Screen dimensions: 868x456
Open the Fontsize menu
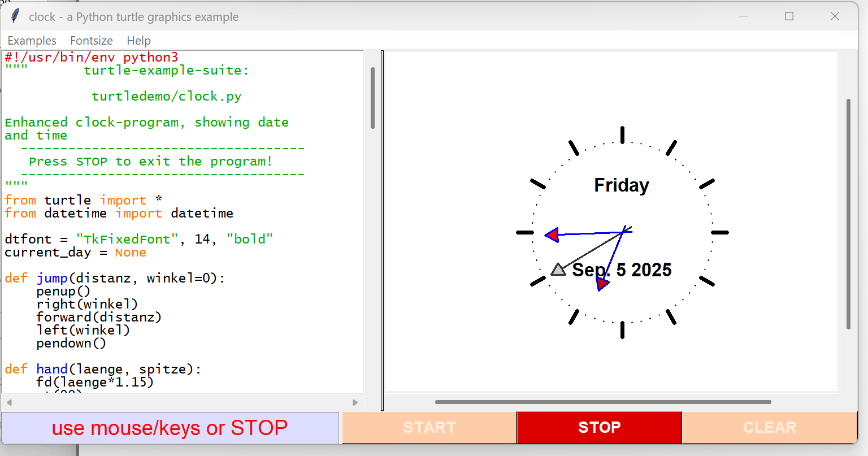point(92,41)
